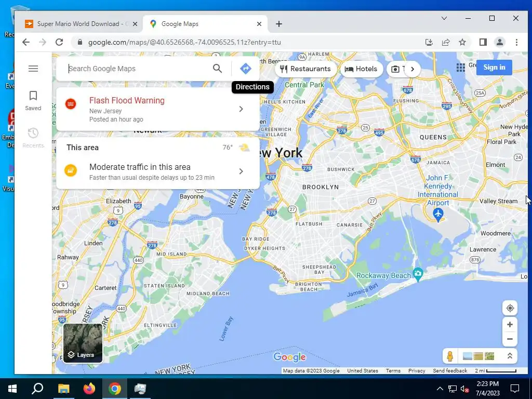The image size is (532, 399).
Task: Click the United States link
Action: [x=362, y=371]
